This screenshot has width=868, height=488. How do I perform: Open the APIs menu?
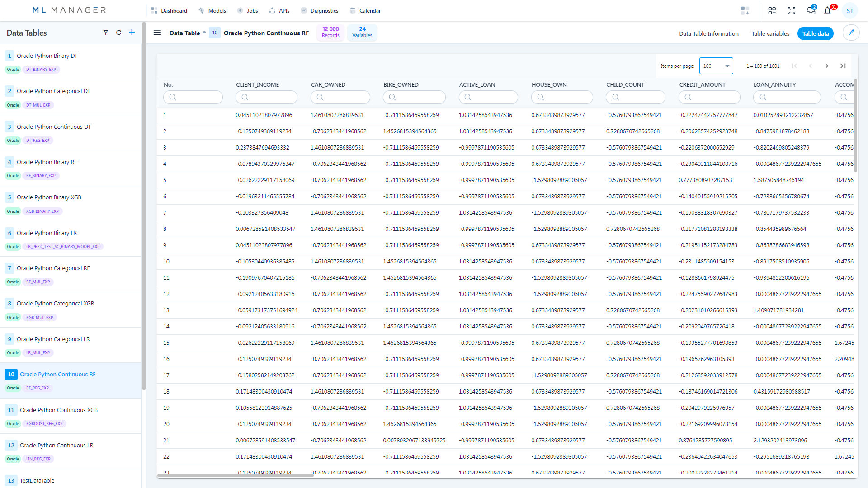tap(279, 10)
